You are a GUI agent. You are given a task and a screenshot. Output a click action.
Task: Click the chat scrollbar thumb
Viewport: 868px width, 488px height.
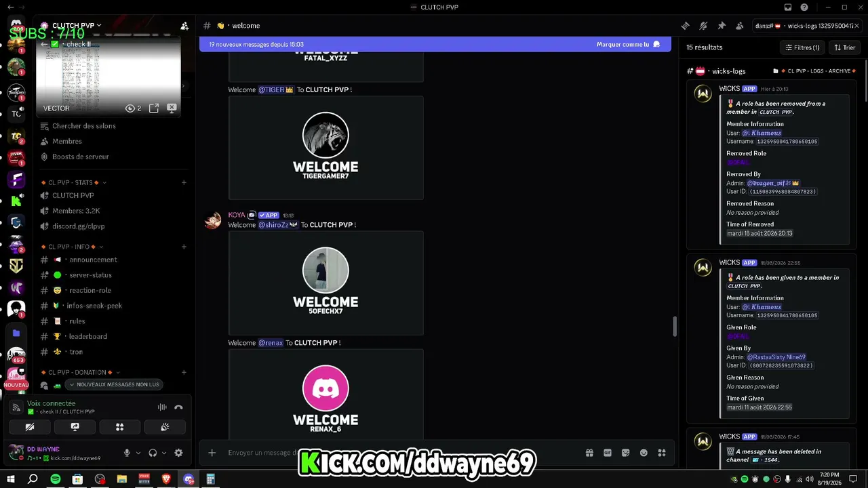pyautogui.click(x=674, y=326)
